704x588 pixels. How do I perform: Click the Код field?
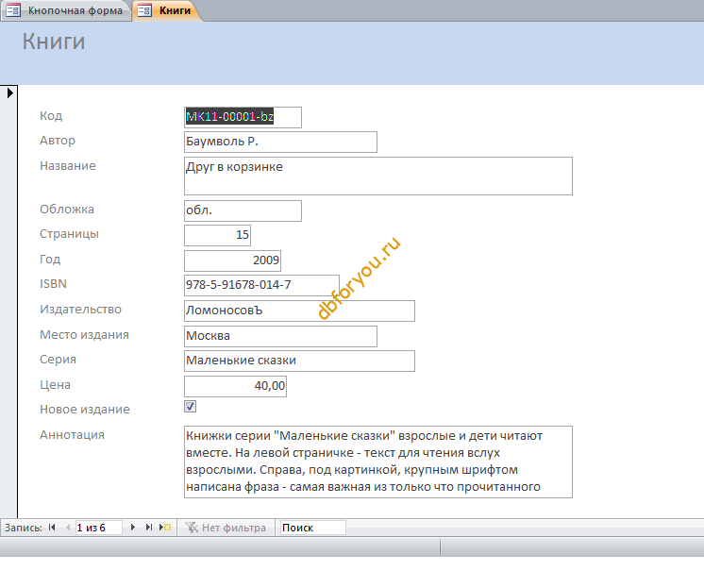pos(243,117)
